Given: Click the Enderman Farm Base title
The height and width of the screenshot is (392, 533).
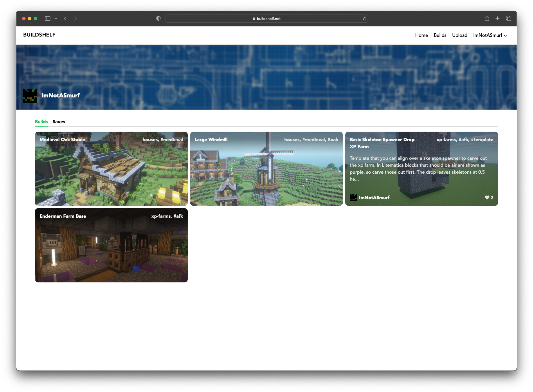Looking at the screenshot, I should (x=63, y=216).
